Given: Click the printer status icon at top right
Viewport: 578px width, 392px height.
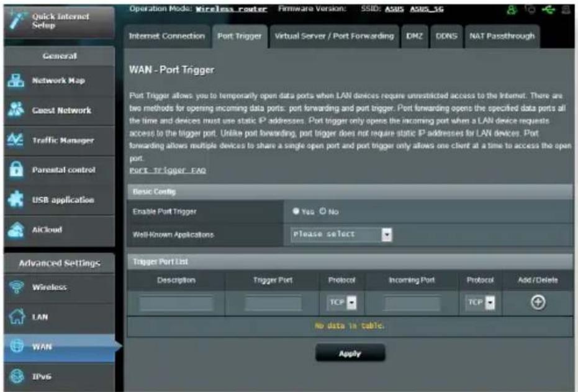Looking at the screenshot, I should [566, 9].
